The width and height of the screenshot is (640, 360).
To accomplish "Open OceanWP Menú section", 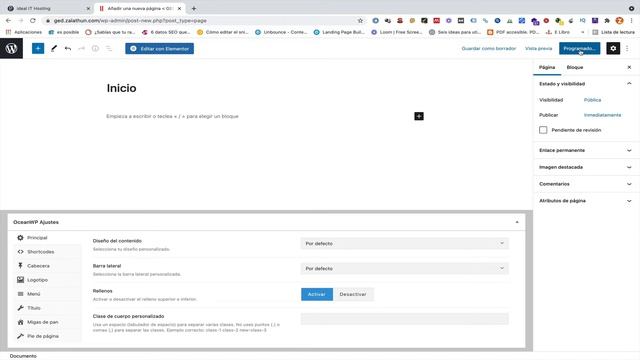I will point(33,294).
